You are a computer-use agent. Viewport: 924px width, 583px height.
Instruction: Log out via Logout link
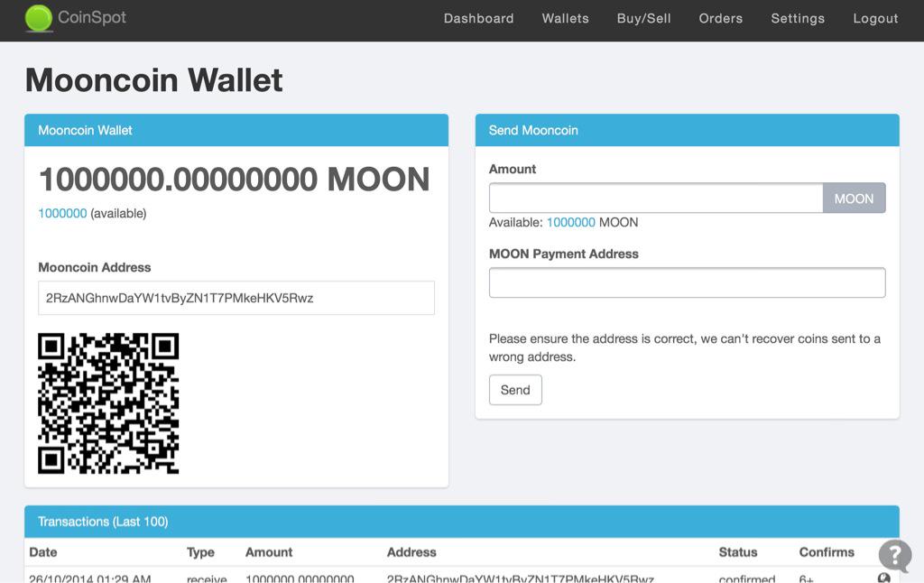(x=875, y=18)
